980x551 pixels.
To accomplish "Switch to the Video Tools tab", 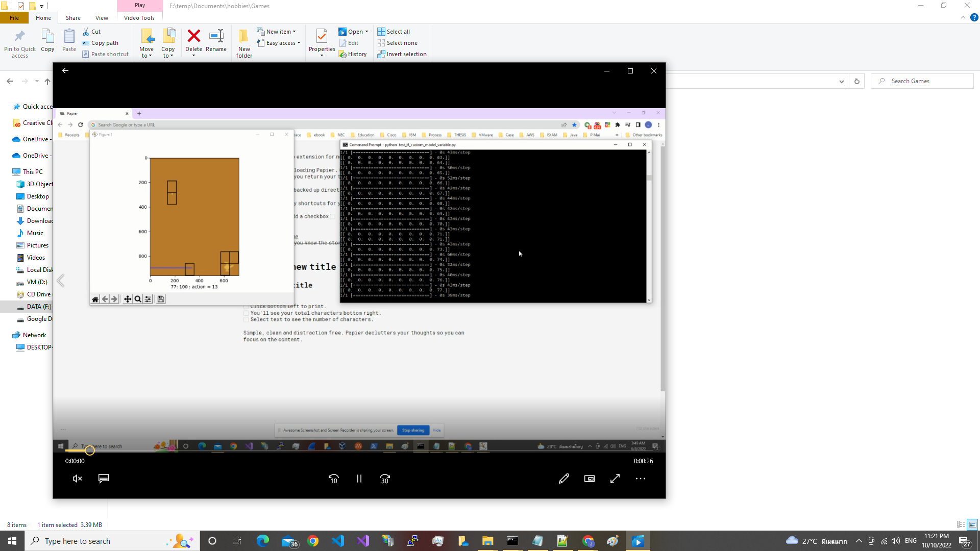I will click(x=139, y=18).
